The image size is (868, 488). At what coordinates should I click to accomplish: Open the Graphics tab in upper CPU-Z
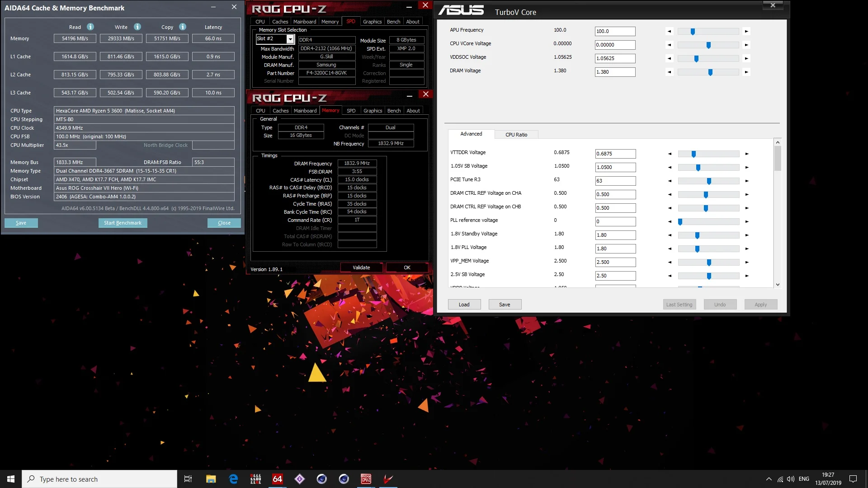[x=372, y=22]
